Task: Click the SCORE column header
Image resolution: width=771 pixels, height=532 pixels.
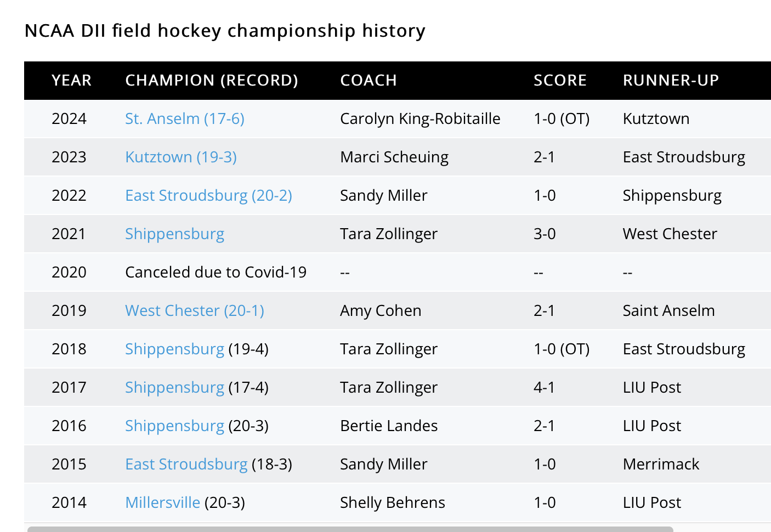Action: click(560, 80)
